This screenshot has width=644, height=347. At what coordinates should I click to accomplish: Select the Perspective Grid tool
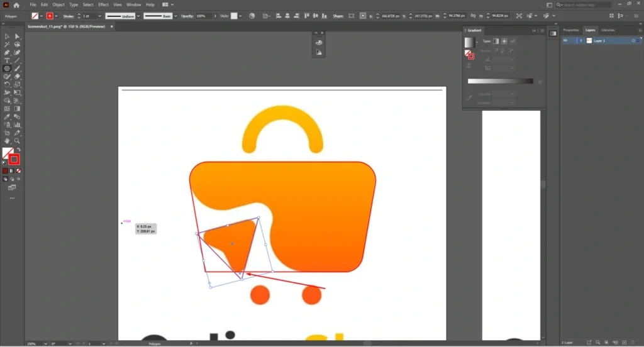click(x=17, y=101)
